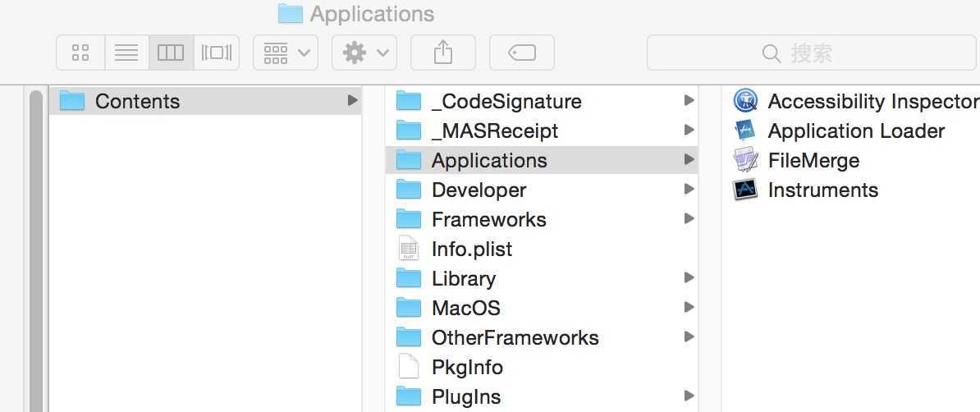Click the Contents folder icon
This screenshot has height=412, width=980.
click(72, 100)
